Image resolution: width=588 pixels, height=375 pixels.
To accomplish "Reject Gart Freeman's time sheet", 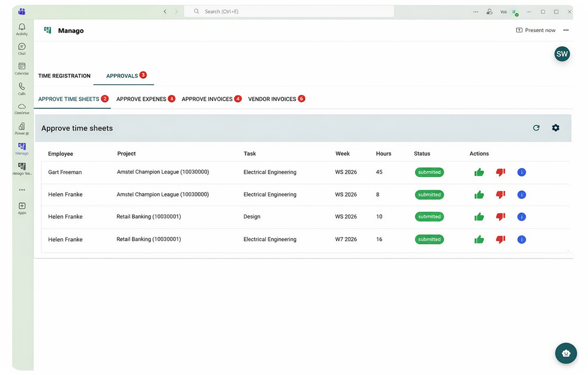I will 500,172.
